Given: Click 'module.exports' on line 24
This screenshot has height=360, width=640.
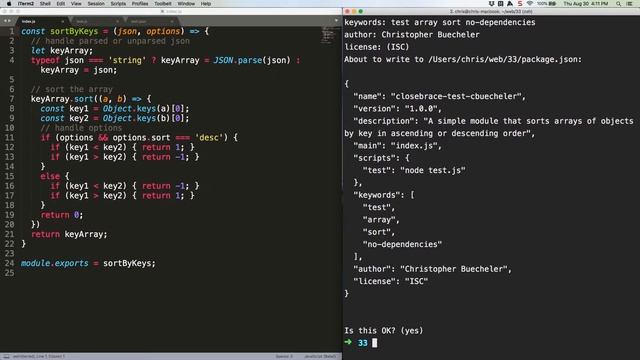Looking at the screenshot, I should click(54, 263).
